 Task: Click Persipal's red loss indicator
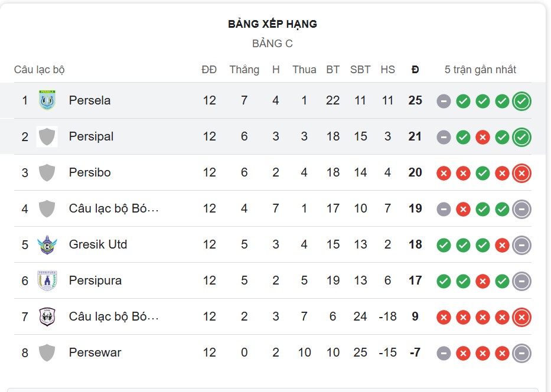click(x=482, y=136)
